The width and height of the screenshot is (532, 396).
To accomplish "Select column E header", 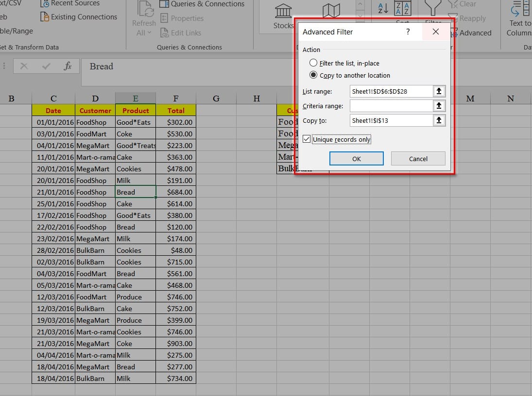I will coord(136,99).
